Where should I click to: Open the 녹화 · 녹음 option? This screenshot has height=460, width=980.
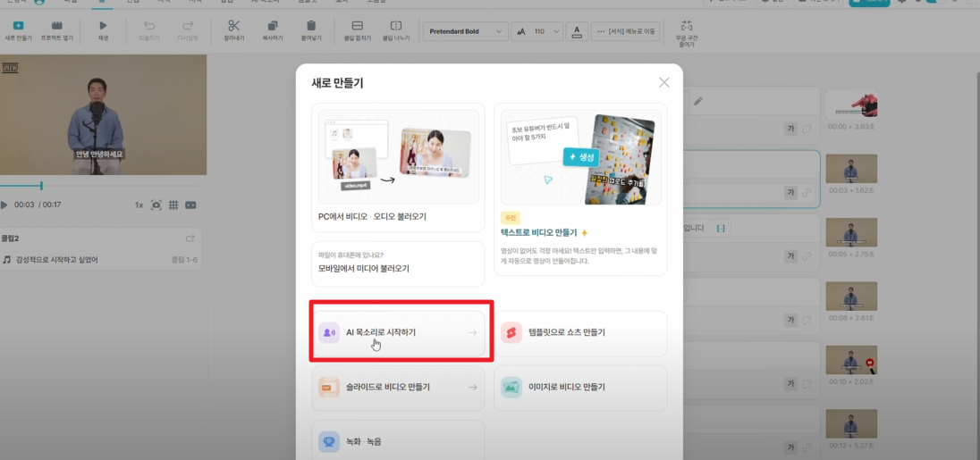click(398, 441)
